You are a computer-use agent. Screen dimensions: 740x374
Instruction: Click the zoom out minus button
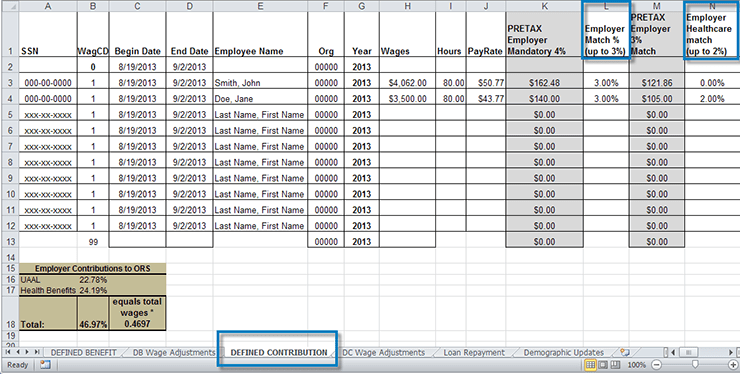pyautogui.click(x=656, y=365)
